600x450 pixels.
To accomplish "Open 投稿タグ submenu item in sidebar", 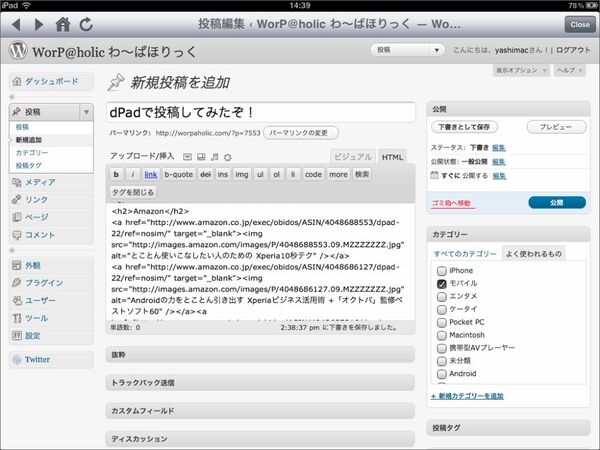I will 29,166.
